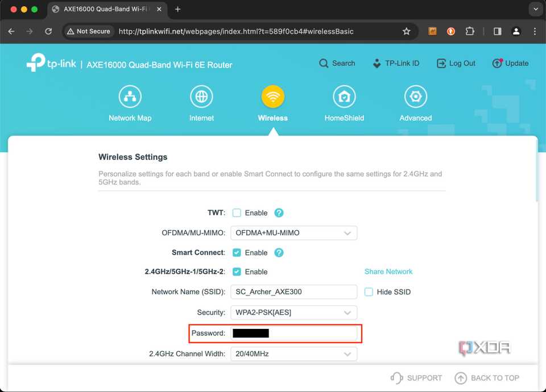Open the OFDMA/MU-MIMO dropdown

(x=293, y=232)
